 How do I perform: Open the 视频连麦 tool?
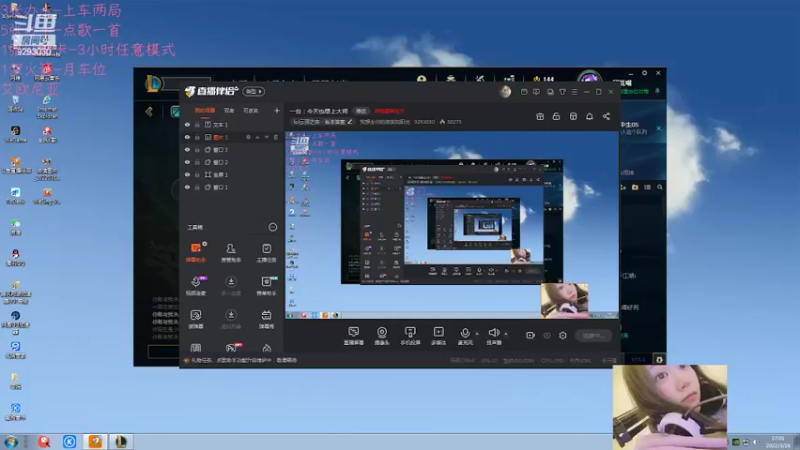[196, 285]
